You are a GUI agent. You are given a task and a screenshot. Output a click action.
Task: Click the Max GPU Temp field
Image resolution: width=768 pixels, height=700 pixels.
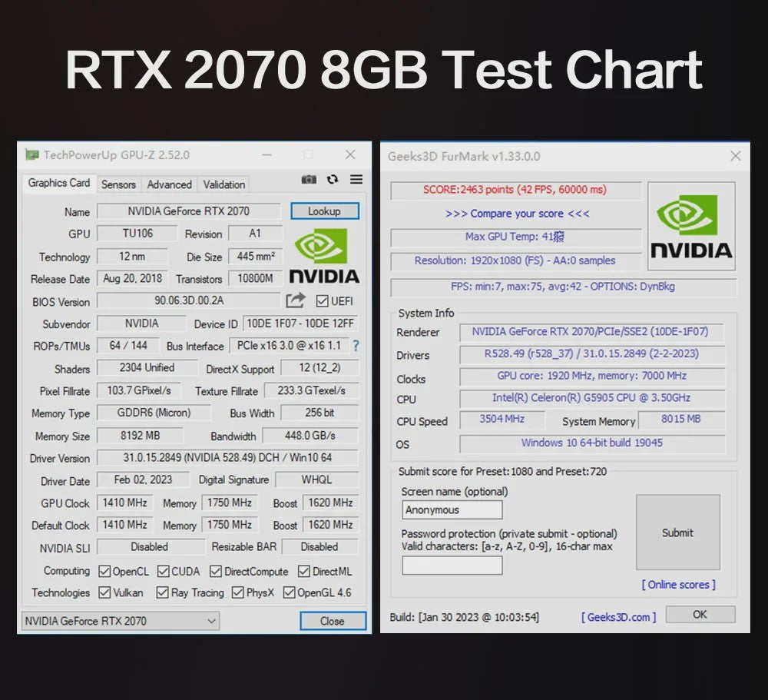pos(515,237)
